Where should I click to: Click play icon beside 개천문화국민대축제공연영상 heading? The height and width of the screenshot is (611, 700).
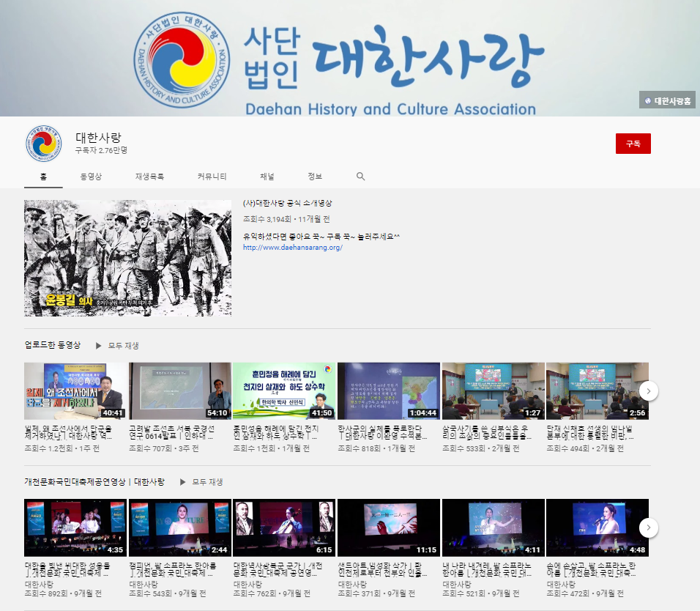tap(182, 482)
